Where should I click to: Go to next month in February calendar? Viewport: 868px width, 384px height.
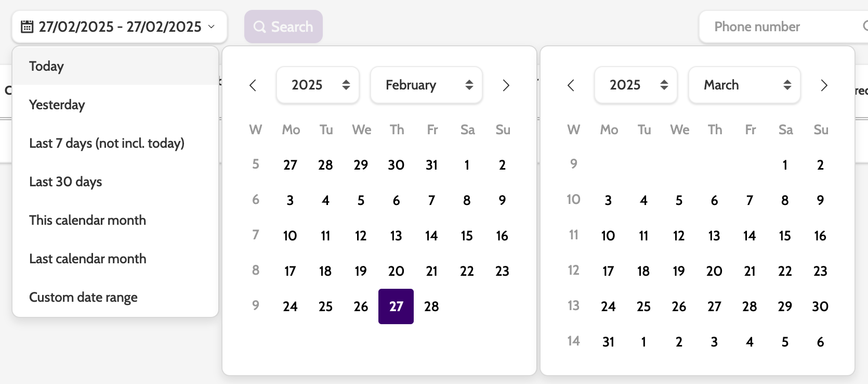506,85
